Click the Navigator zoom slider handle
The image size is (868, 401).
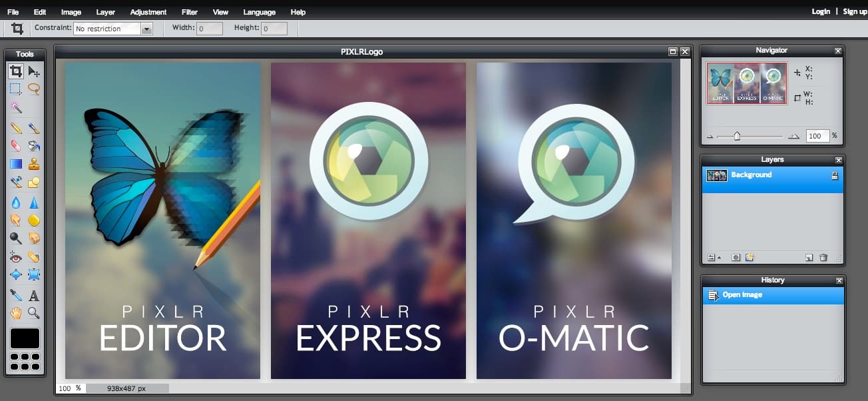[x=737, y=136]
